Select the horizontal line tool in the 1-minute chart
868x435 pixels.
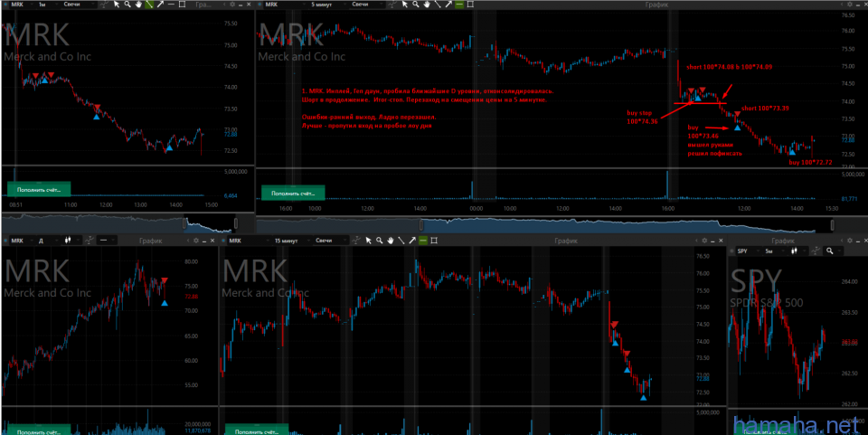point(171,5)
